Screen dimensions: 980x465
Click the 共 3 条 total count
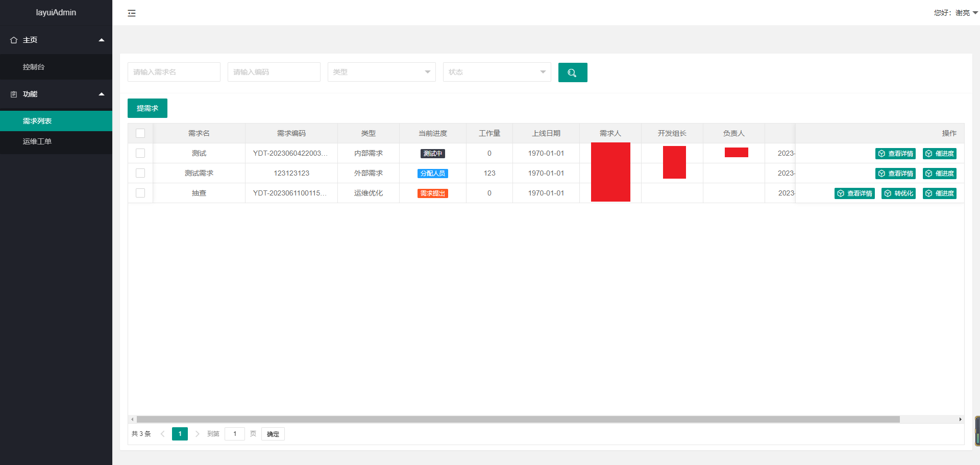click(141, 434)
